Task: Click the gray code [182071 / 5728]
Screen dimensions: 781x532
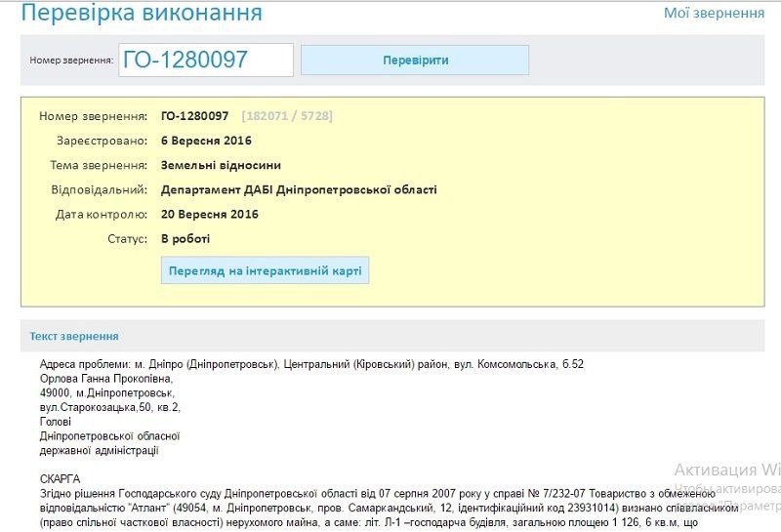Action: click(287, 116)
